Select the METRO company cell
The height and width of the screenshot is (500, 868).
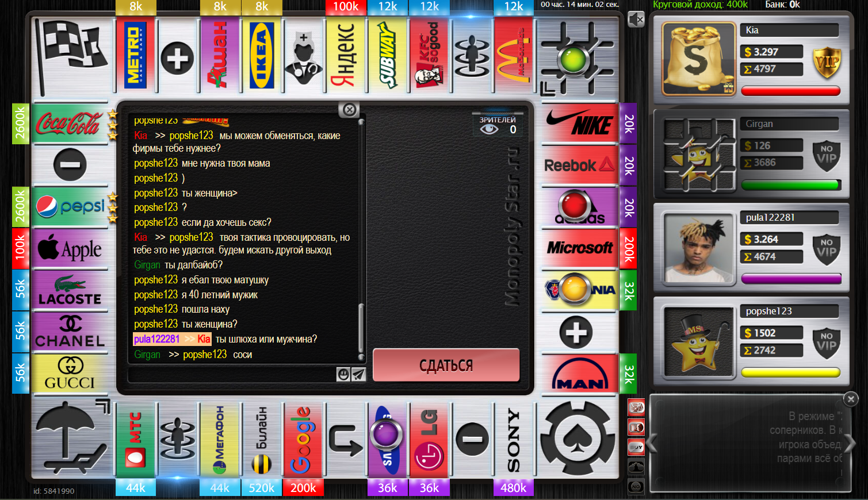coord(136,55)
